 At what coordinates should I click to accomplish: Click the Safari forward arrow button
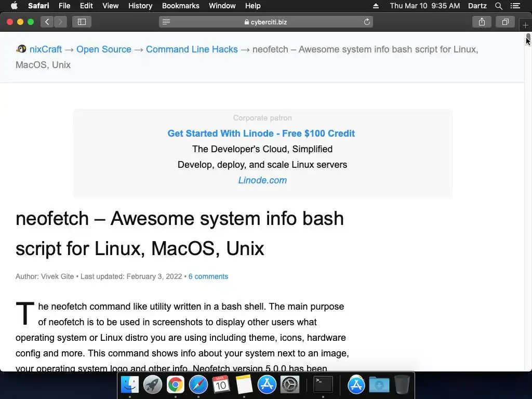coord(60,22)
